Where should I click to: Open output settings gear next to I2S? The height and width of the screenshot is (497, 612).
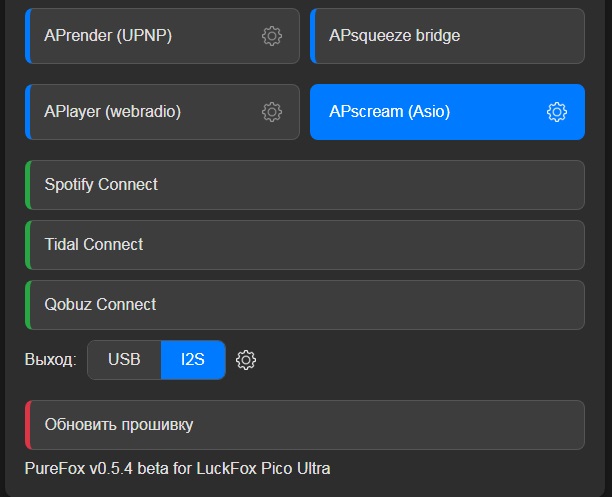point(246,360)
